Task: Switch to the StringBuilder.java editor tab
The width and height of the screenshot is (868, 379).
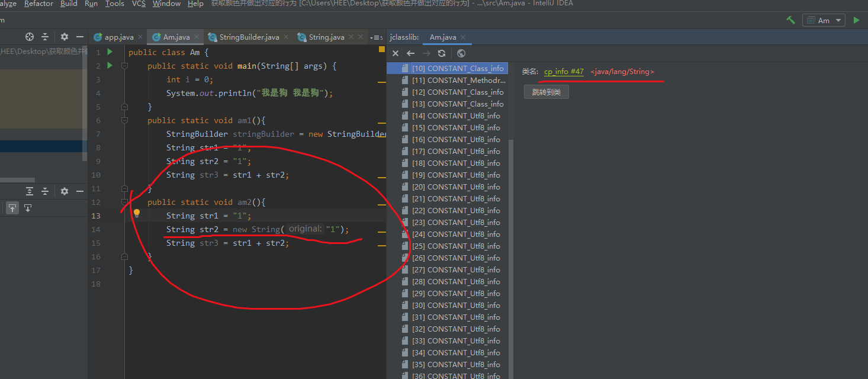Action: tap(249, 37)
